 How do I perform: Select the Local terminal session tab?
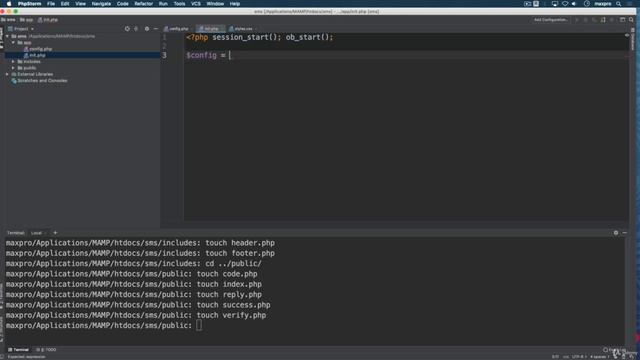coord(37,233)
